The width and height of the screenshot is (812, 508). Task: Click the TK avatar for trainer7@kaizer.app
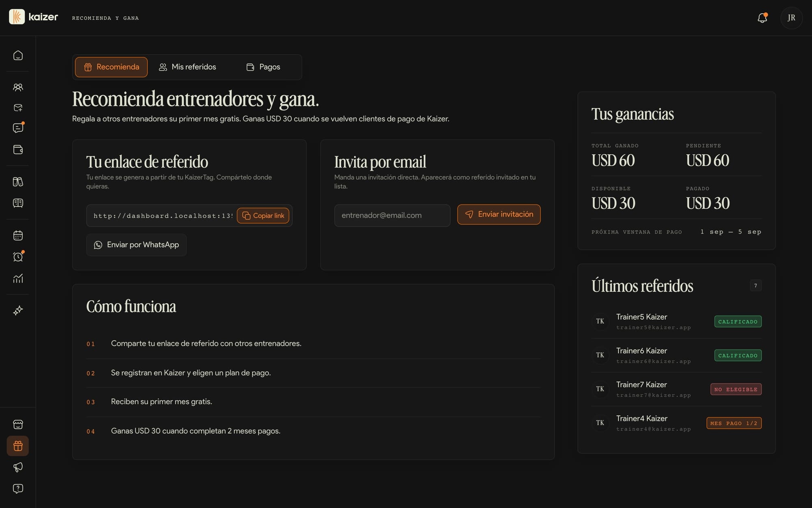coord(600,389)
